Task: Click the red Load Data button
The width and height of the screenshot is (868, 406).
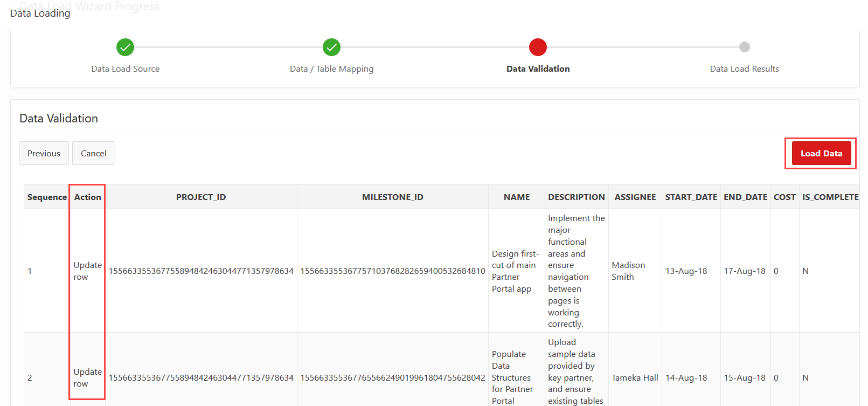Action: (x=821, y=153)
